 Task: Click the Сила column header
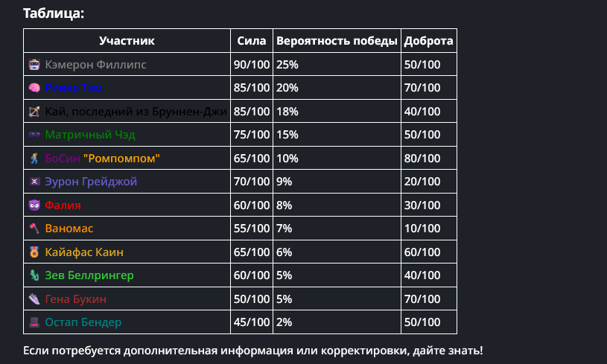[x=252, y=41]
